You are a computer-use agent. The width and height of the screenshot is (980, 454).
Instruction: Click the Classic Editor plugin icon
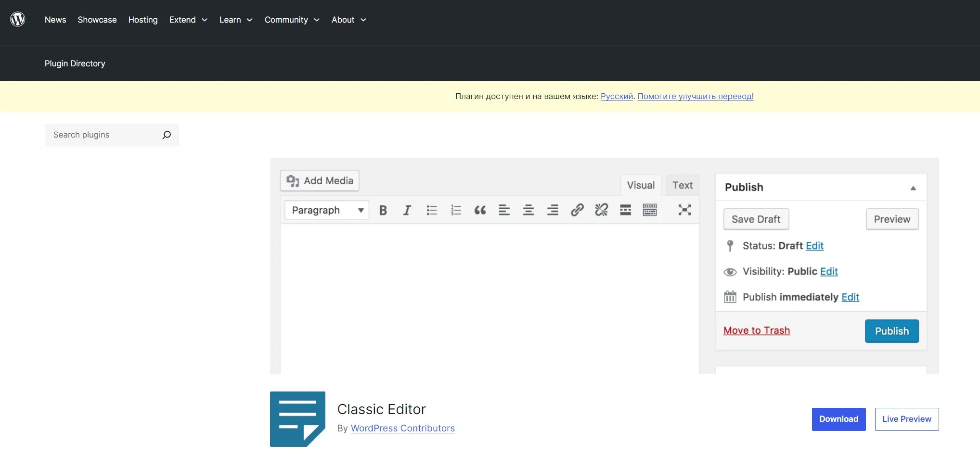[297, 419]
